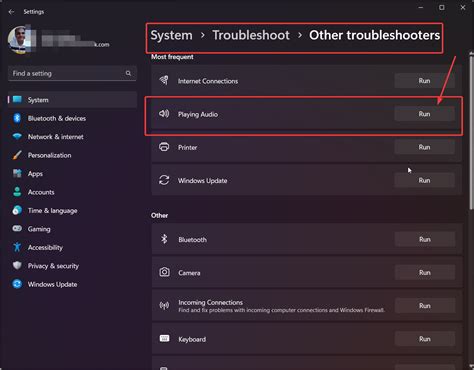Click the back arrow icon in Settings
Viewport: 474px width, 370px height.
pos(11,12)
